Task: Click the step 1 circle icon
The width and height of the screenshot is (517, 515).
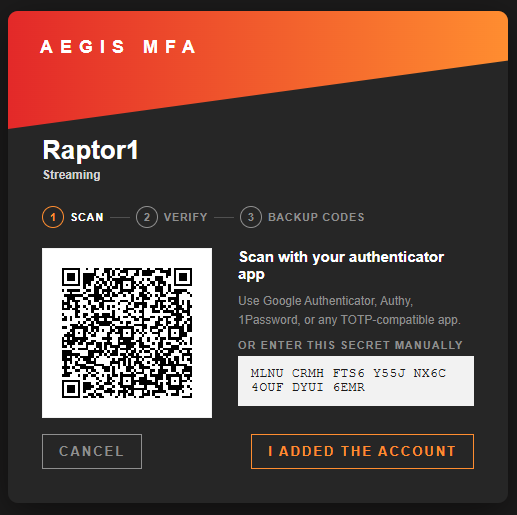Action: tap(53, 217)
